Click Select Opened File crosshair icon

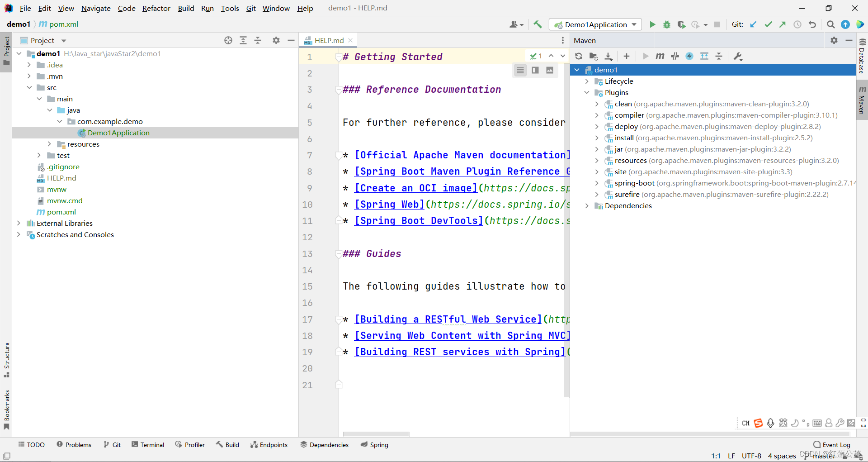coord(228,40)
